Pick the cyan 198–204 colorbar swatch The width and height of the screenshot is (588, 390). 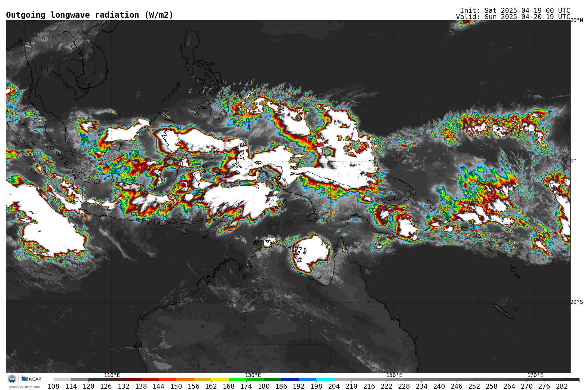pyautogui.click(x=325, y=379)
